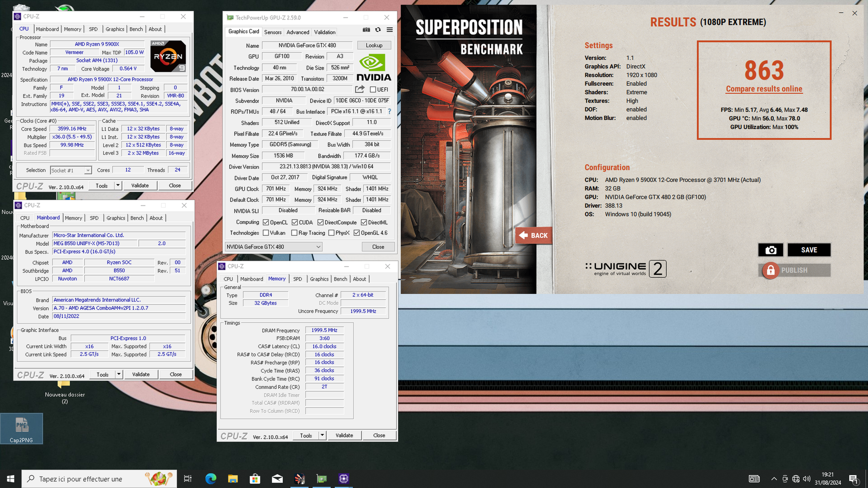Toggle the Vulkan checkbox

click(x=266, y=233)
